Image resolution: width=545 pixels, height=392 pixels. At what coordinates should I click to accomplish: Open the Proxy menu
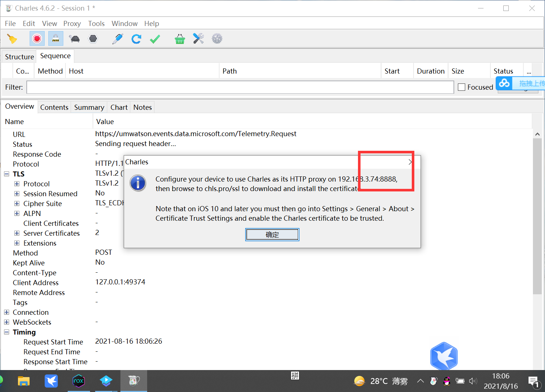coord(72,23)
